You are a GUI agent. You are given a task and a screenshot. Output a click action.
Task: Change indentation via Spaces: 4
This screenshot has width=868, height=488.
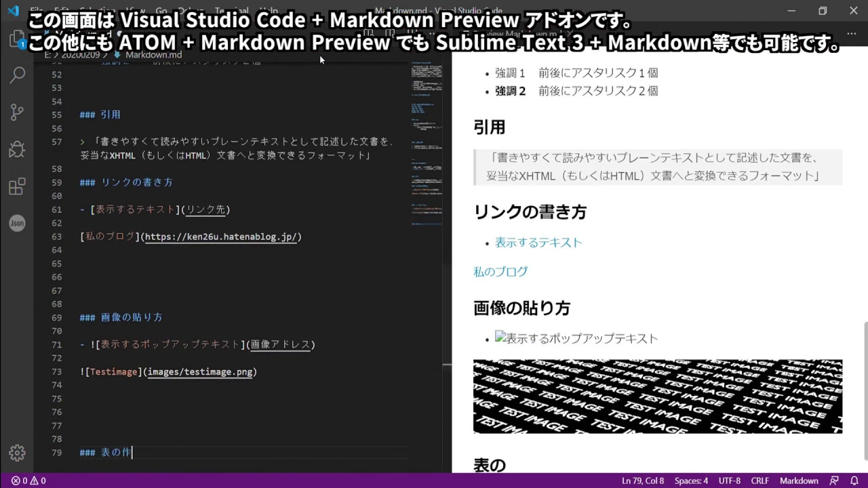coord(691,481)
